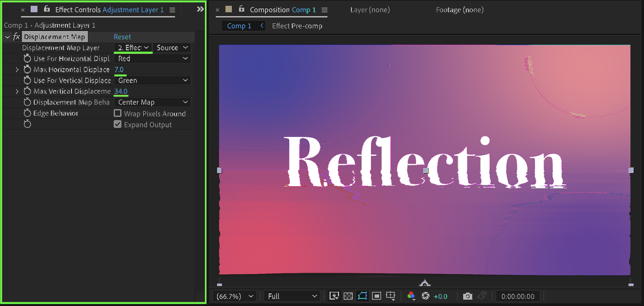Take a snapshot with the camera icon
The image size is (644, 306).
(467, 296)
